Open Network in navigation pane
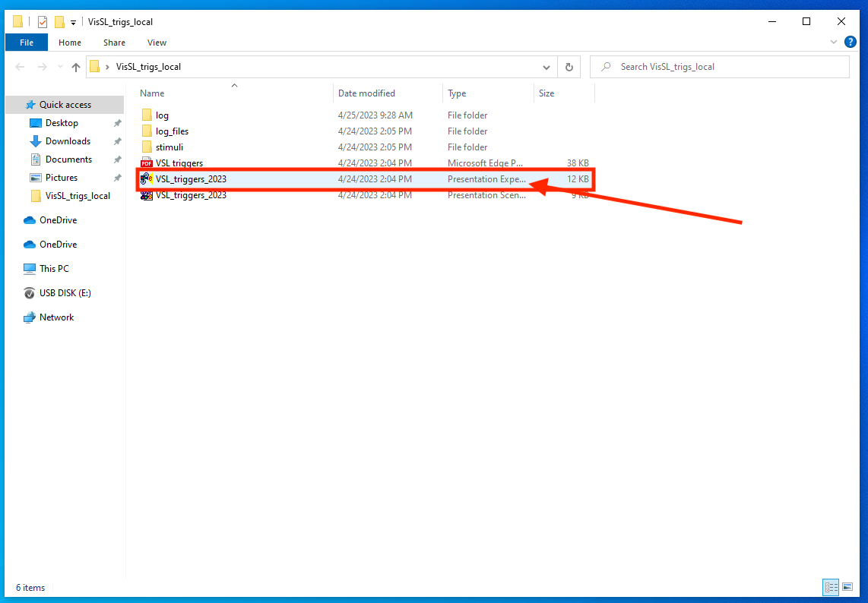868x603 pixels. point(56,317)
